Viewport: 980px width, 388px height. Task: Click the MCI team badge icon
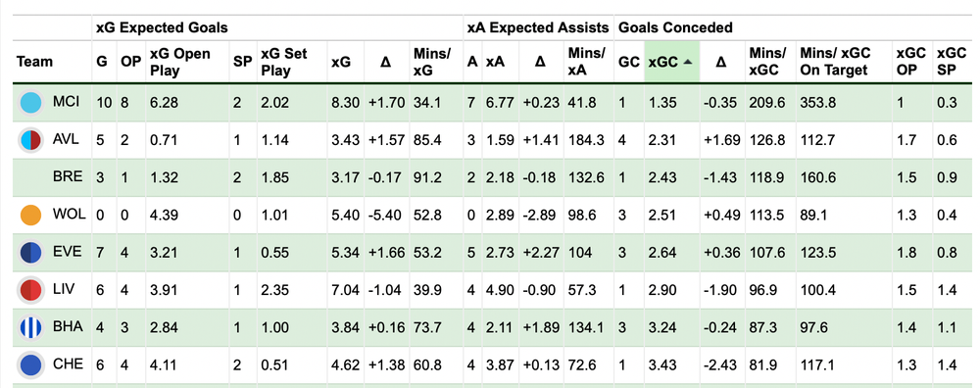pyautogui.click(x=30, y=103)
